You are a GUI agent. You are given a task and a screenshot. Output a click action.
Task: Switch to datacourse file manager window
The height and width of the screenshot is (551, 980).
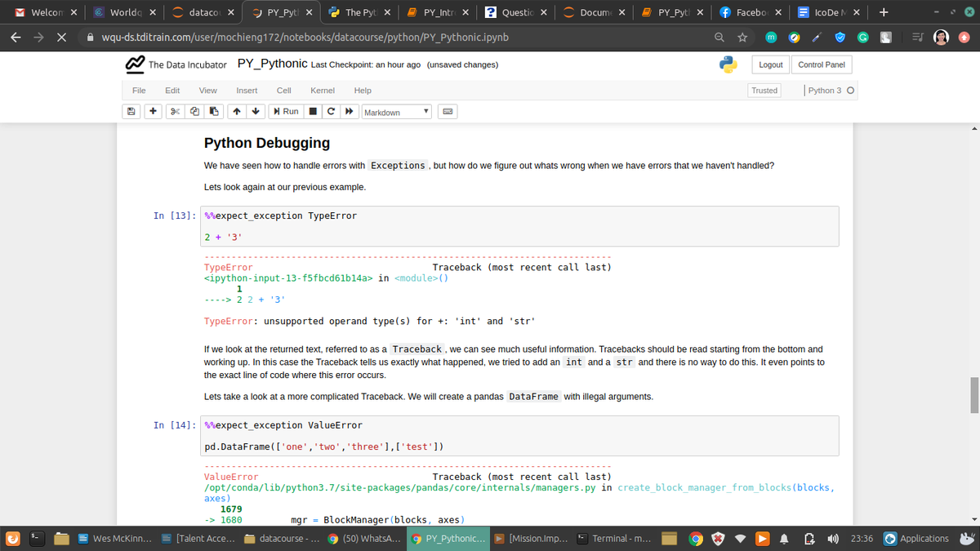(x=282, y=539)
